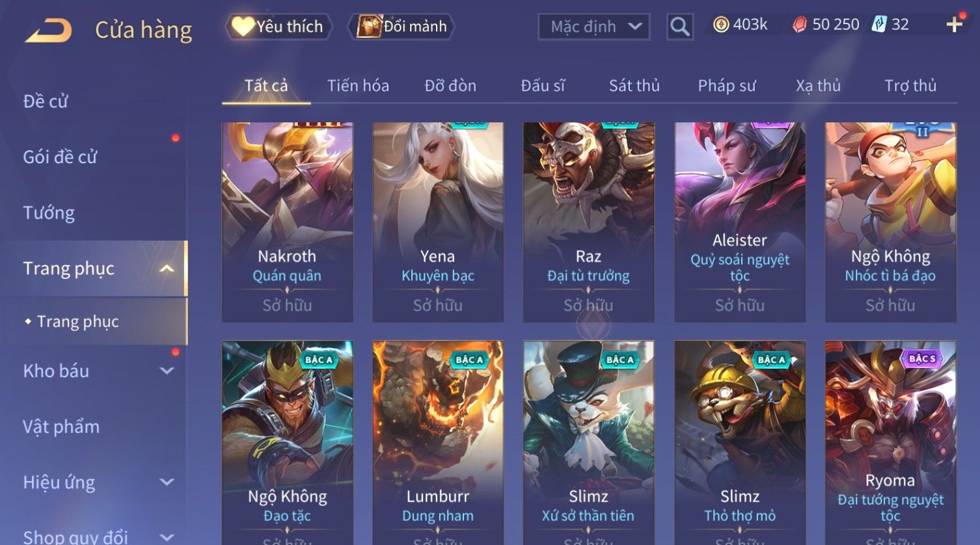Click the back arrow icon

click(x=48, y=30)
